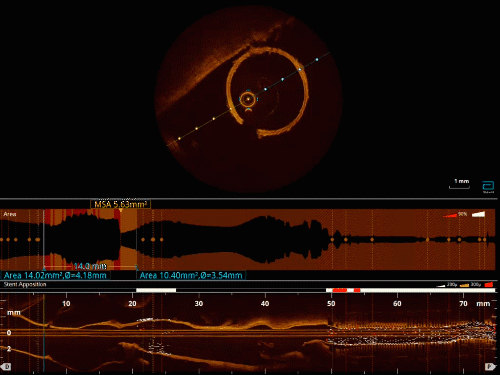
Task: Click the Area 14.02mm² reference label
Action: (x=55, y=275)
